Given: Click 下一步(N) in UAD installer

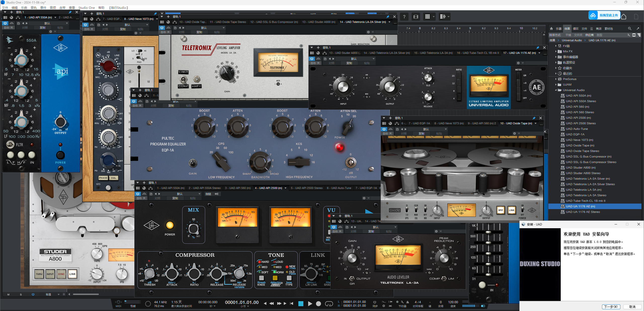Looking at the screenshot, I should click(x=611, y=307).
